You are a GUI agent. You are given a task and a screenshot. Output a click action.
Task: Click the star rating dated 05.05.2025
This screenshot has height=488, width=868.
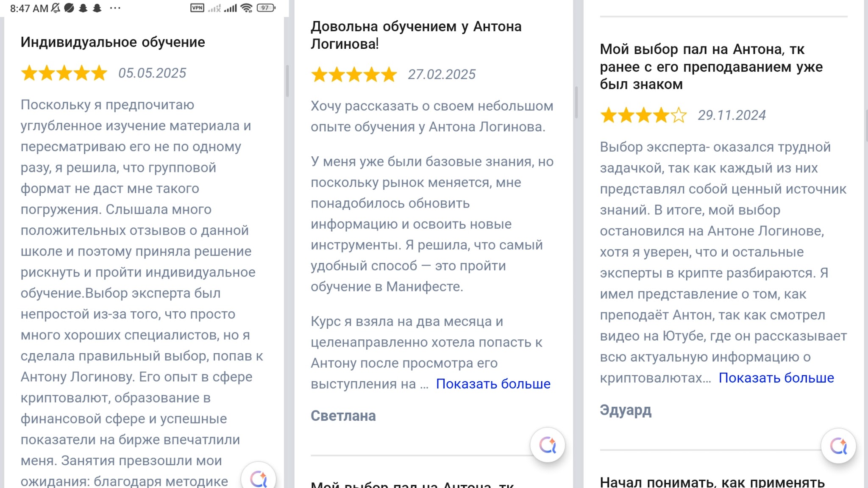(x=64, y=73)
